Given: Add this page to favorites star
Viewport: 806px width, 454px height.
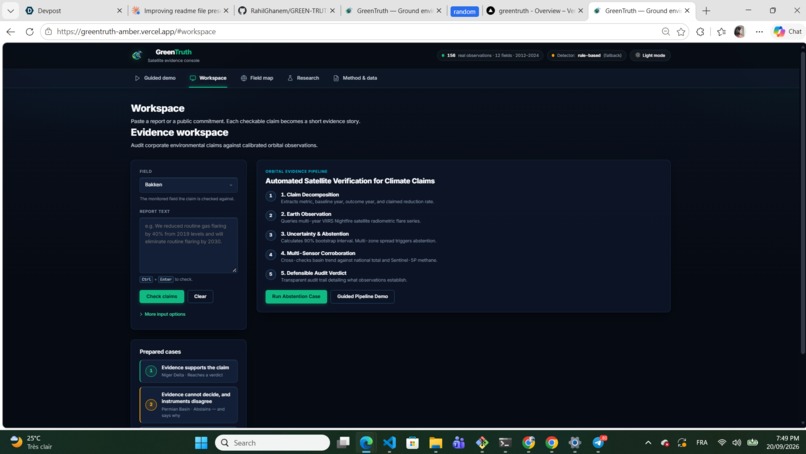Looking at the screenshot, I should coord(681,32).
